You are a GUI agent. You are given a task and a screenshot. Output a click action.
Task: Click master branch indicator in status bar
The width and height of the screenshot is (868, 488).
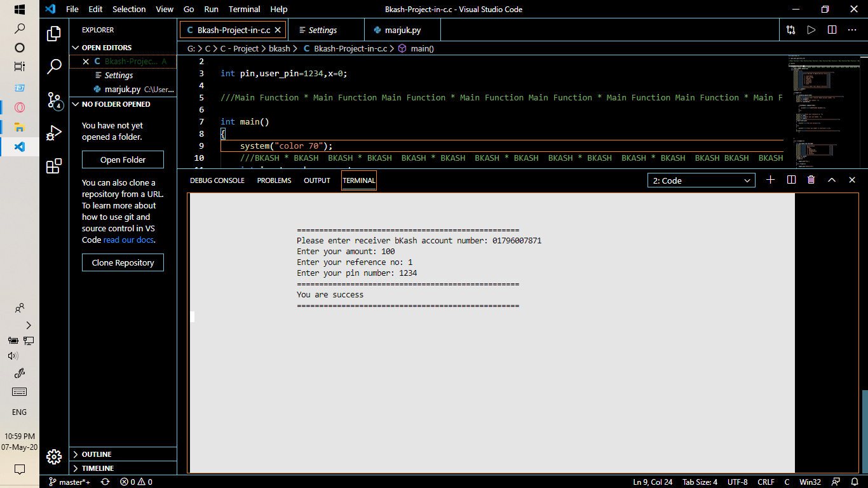(69, 482)
